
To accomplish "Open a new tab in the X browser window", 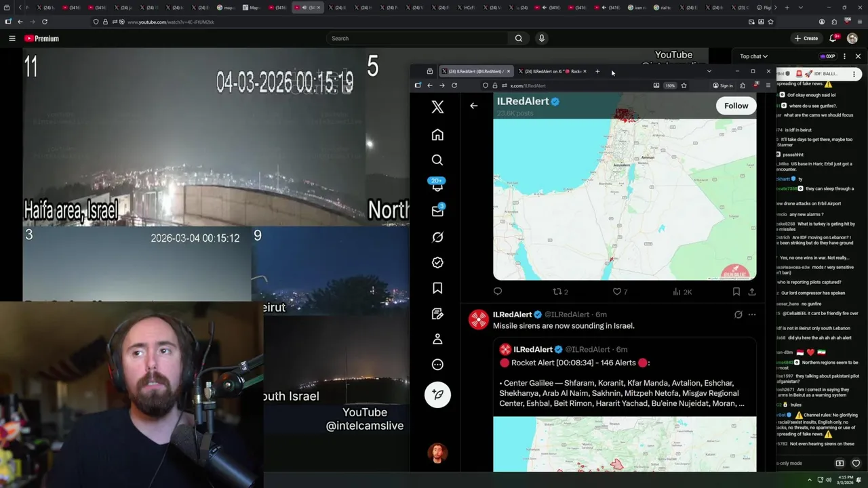I will [597, 71].
